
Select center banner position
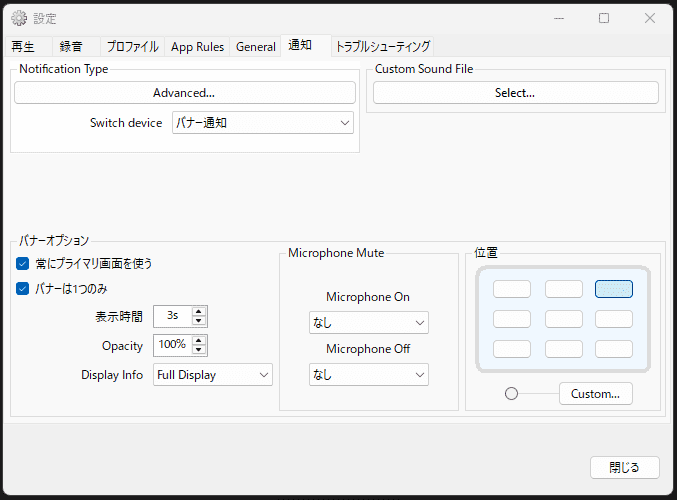pos(563,319)
